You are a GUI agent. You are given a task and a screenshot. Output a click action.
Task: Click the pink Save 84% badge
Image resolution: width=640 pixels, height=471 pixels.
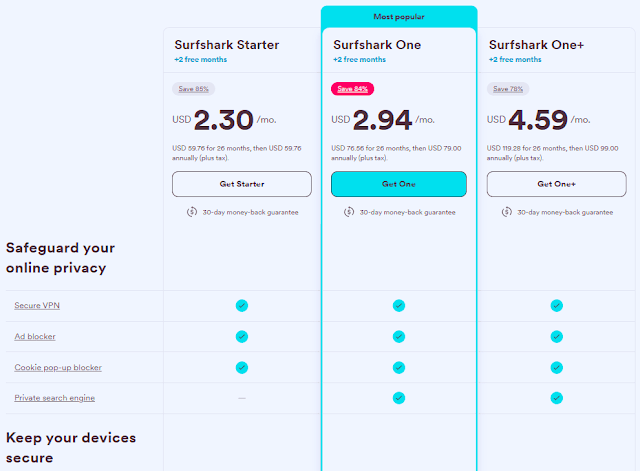point(353,89)
